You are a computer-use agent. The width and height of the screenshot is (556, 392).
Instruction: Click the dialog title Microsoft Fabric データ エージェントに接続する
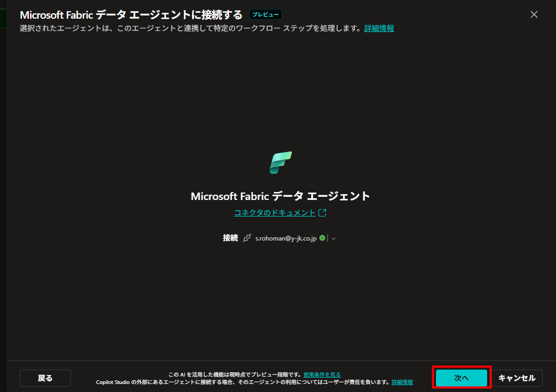[131, 15]
